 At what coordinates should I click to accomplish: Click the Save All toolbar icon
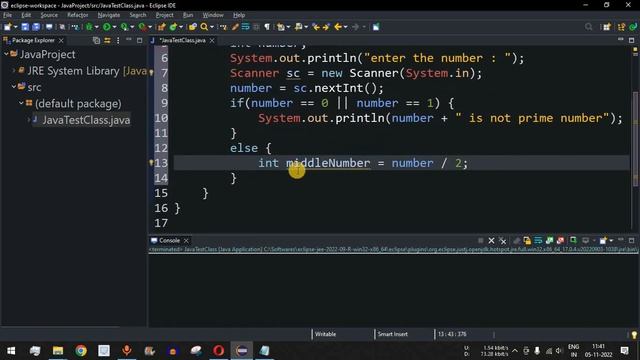pos(36,27)
